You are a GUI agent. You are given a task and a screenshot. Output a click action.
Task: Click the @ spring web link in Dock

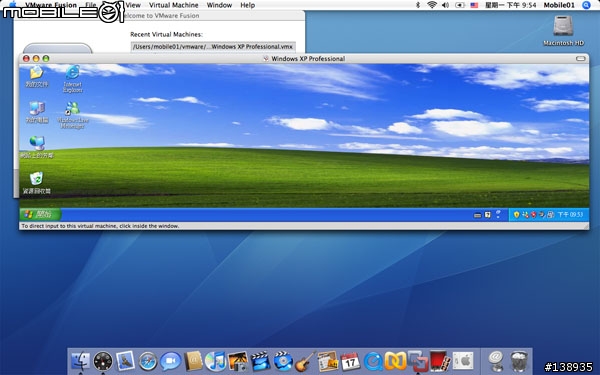click(x=496, y=361)
